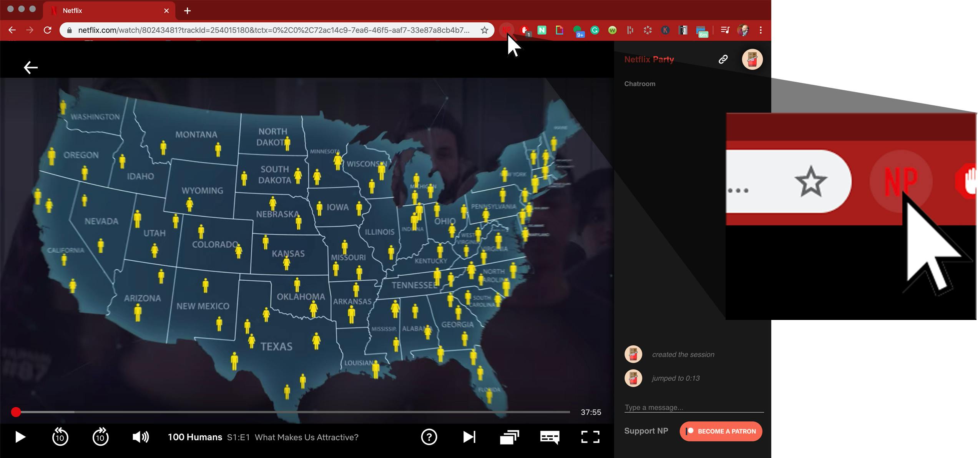Click Become a Patron button
The height and width of the screenshot is (458, 980).
coord(721,431)
